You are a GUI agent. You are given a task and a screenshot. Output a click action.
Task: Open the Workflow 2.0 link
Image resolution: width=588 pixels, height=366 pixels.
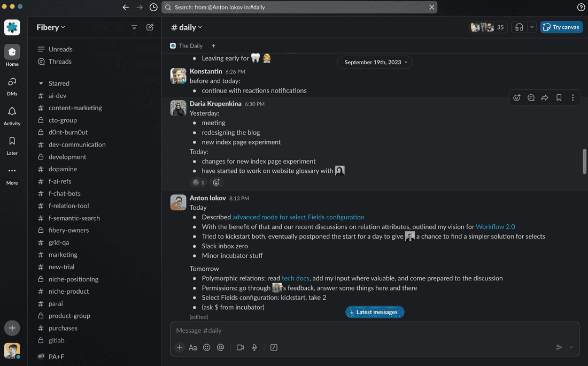495,226
